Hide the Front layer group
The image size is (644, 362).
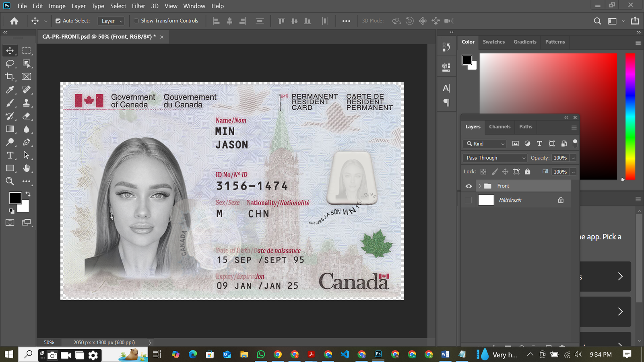[469, 186]
